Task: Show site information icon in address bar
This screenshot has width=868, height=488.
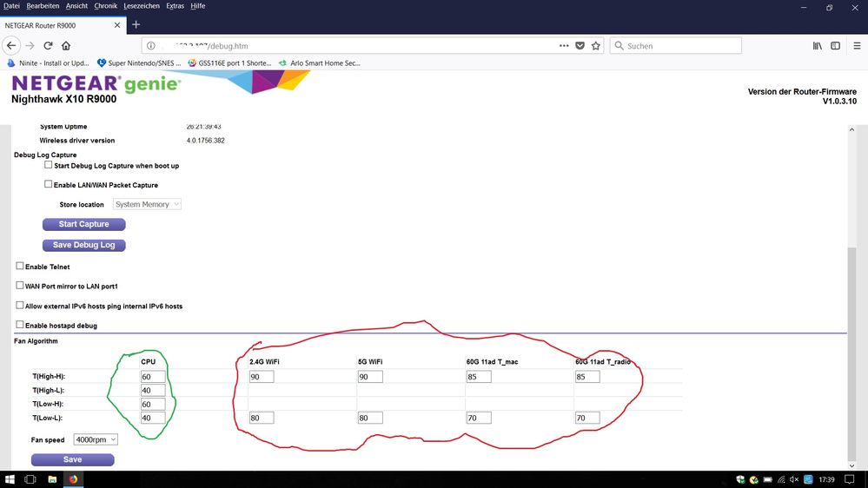Action: pos(150,46)
